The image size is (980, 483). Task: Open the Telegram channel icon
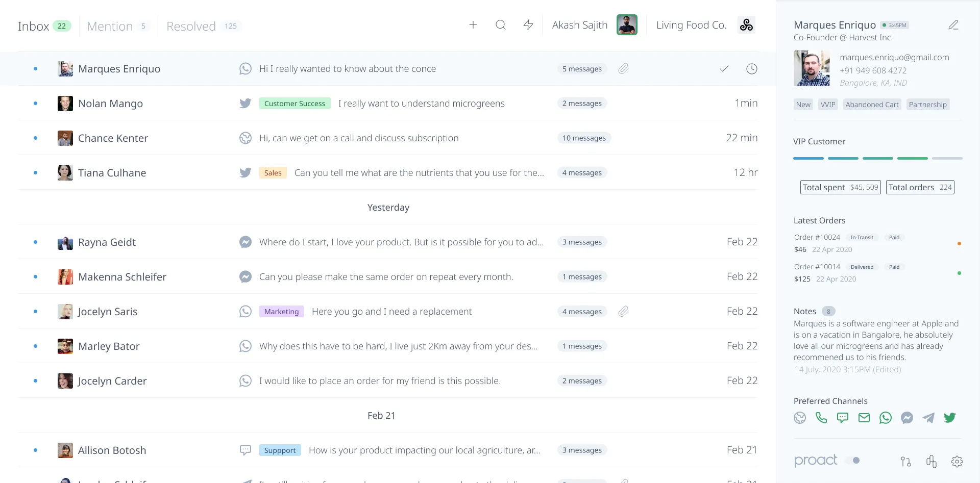(x=928, y=417)
